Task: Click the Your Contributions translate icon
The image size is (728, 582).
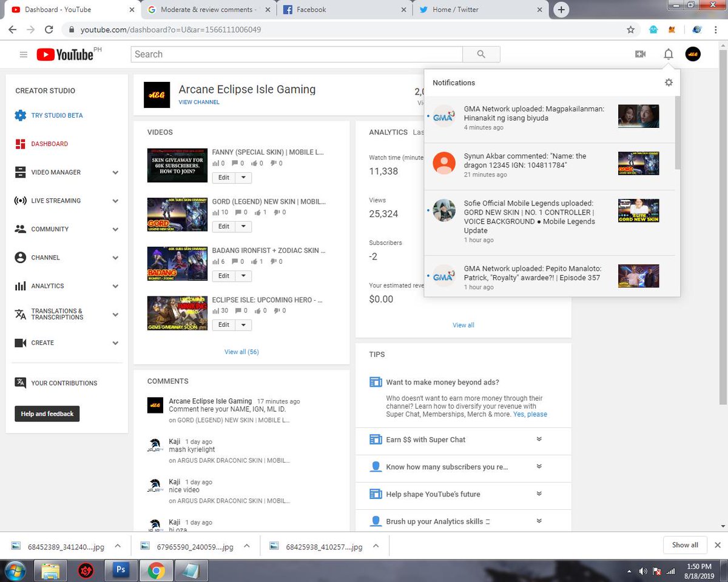Action: point(21,383)
